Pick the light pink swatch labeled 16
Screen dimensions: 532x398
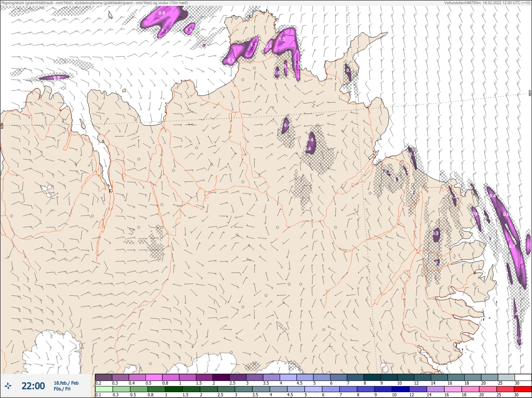click(453, 389)
